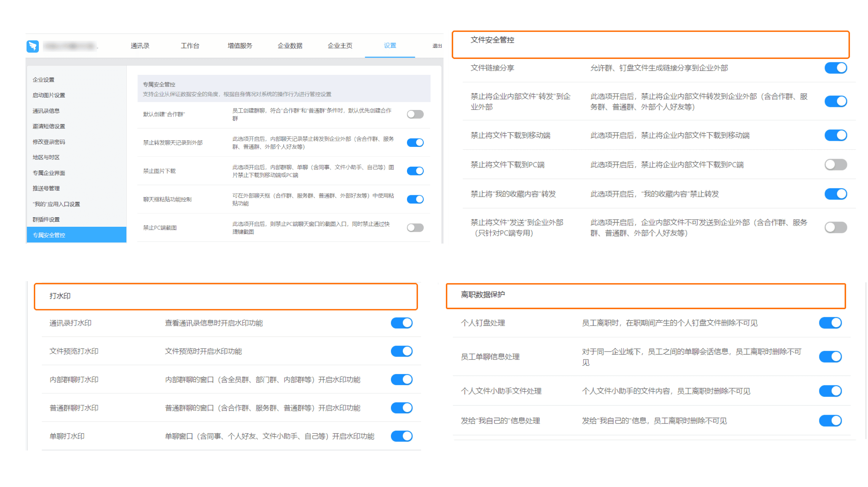Click 文件安全管控 section header

click(492, 40)
